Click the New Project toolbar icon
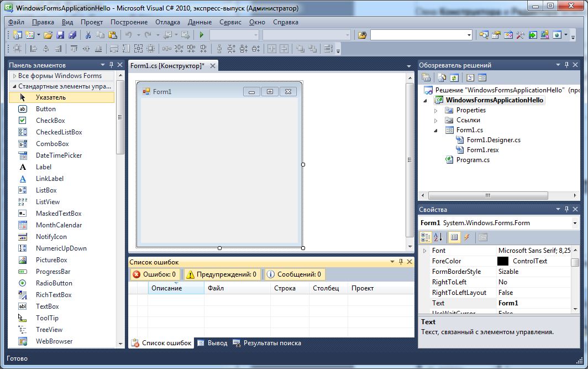The image size is (588, 369). pos(17,35)
